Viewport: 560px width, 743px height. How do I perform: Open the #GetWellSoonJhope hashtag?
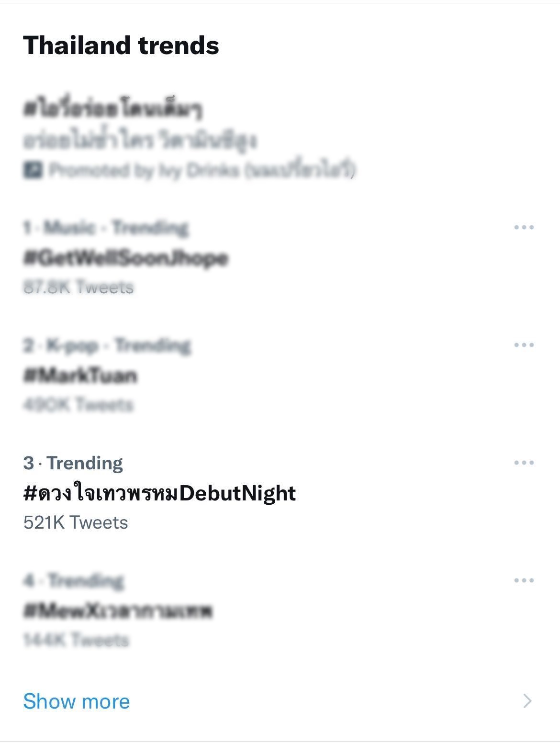coord(125,258)
